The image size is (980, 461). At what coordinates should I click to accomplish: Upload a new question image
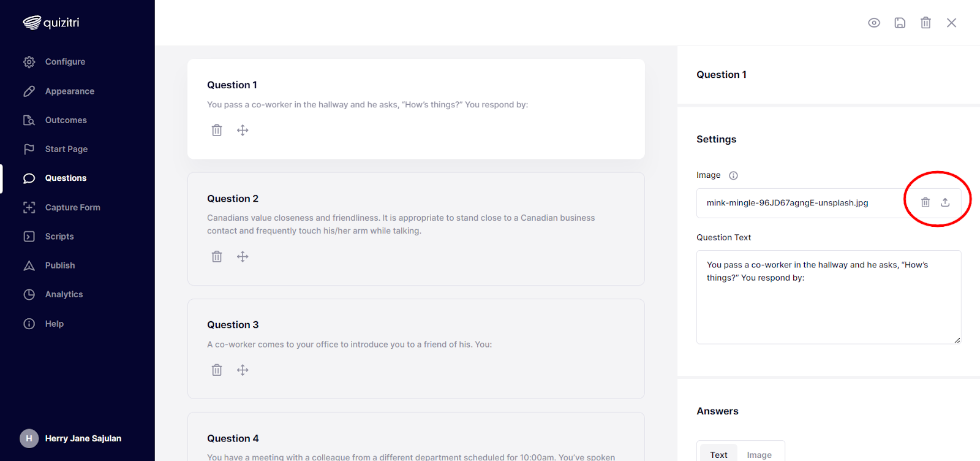pos(945,202)
